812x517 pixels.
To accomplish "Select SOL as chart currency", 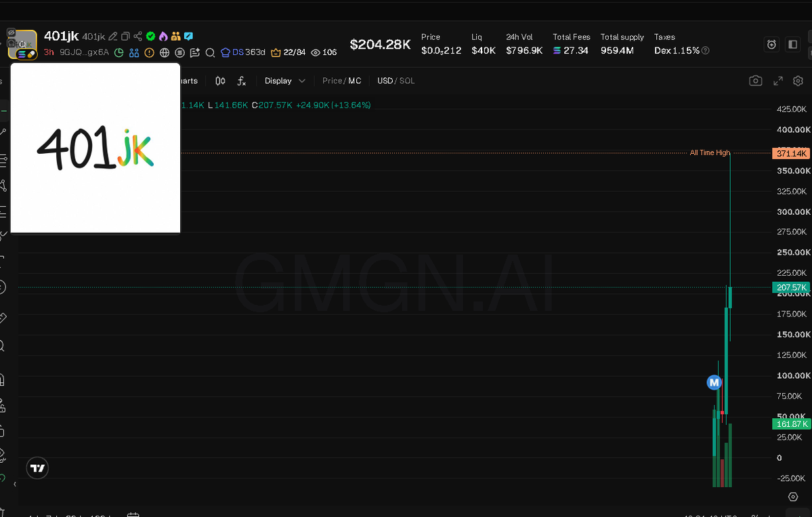I will 407,81.
